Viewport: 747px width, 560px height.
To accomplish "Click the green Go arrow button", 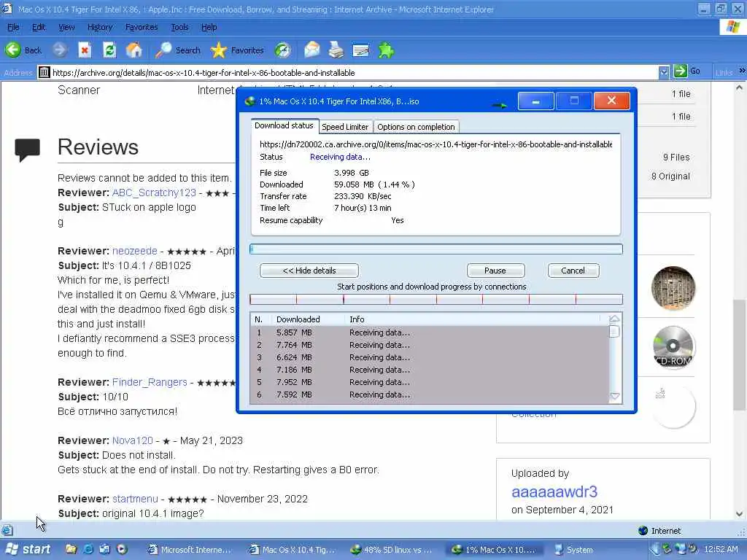I will click(x=681, y=71).
